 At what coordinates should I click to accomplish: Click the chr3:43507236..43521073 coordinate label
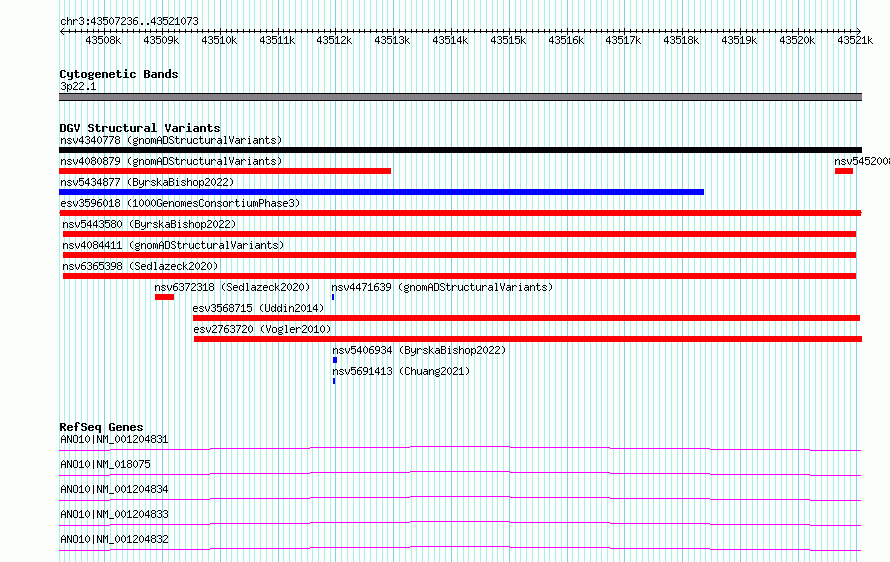[129, 21]
